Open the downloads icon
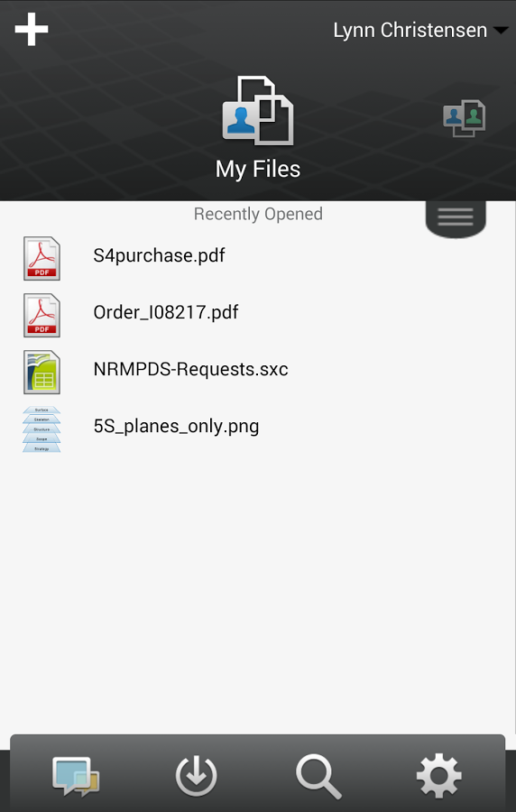The image size is (516, 812). click(196, 776)
